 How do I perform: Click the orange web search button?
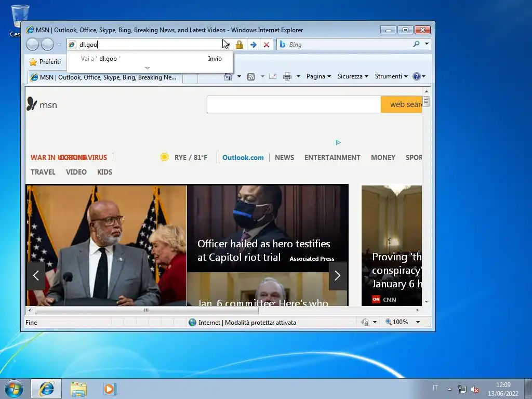tap(402, 104)
